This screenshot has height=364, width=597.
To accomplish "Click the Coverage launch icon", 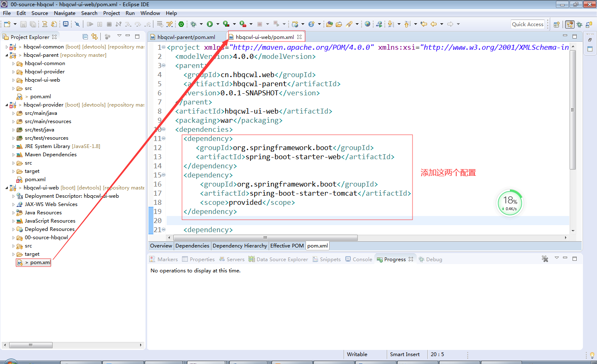I will [226, 24].
